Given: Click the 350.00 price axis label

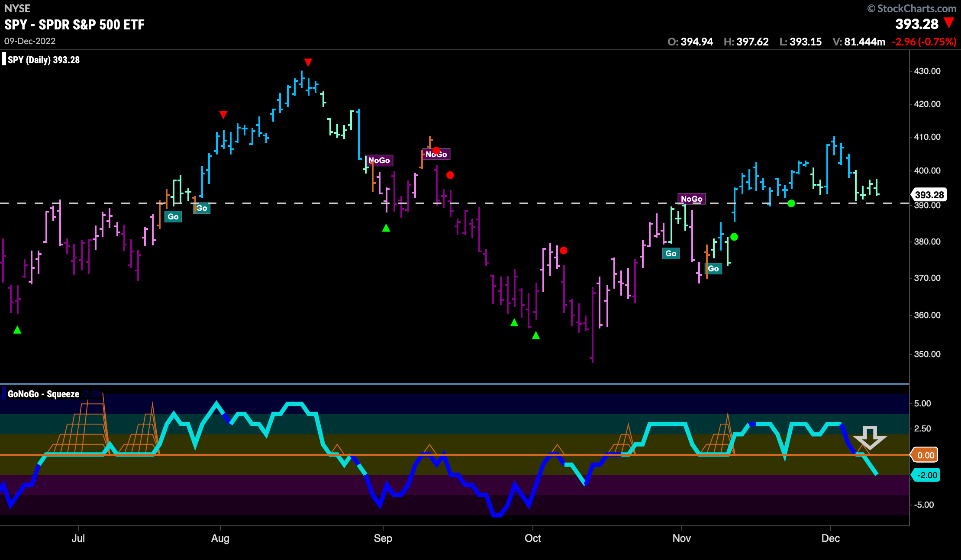Looking at the screenshot, I should [x=927, y=354].
